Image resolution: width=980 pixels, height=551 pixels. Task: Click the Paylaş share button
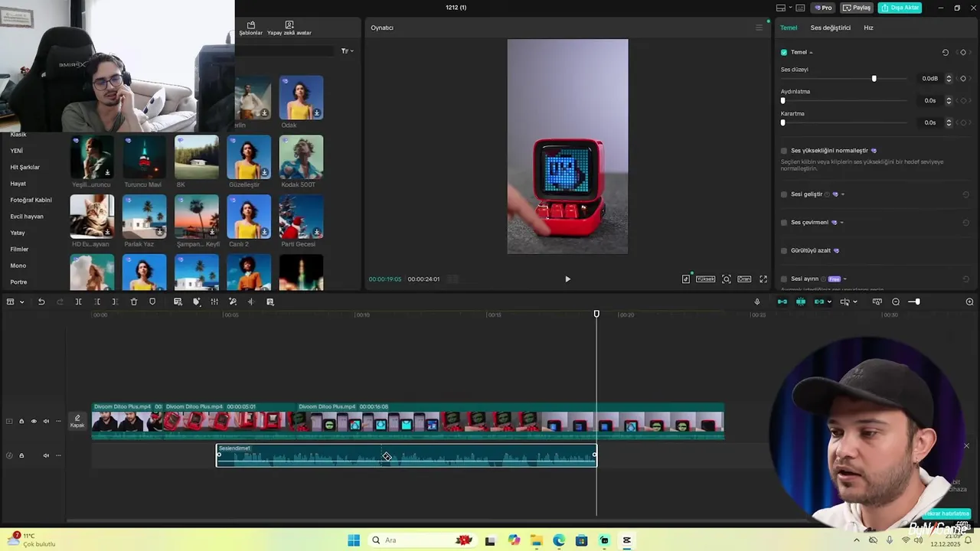tap(857, 8)
